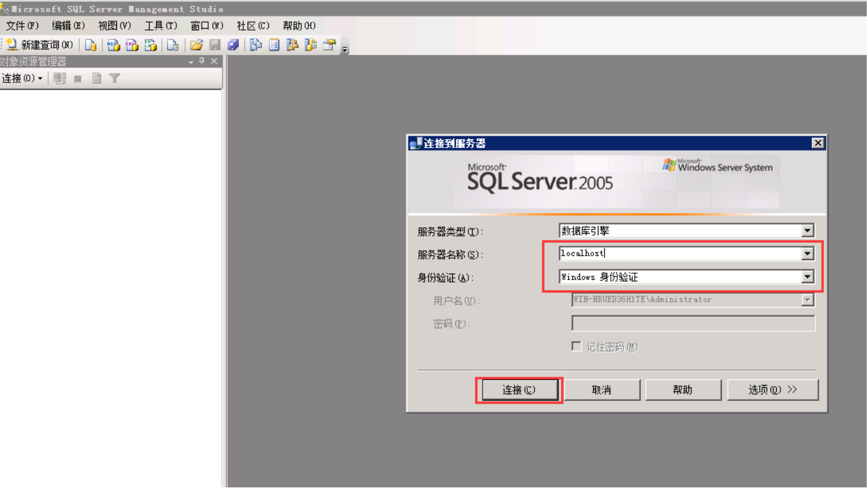Image resolution: width=868 pixels, height=488 pixels.
Task: Open the 服务器名称 dropdown arrow
Action: tap(807, 254)
